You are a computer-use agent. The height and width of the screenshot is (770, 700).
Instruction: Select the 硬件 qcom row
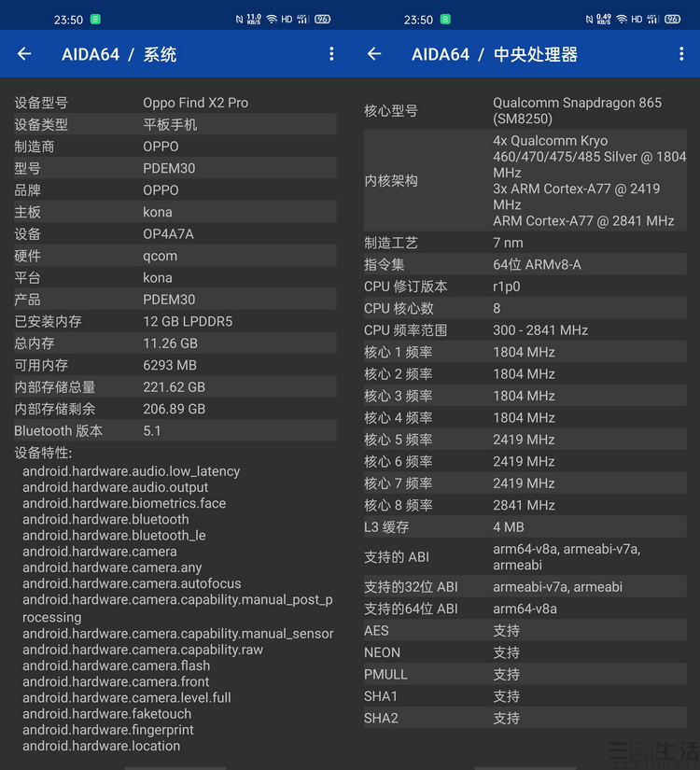(x=175, y=256)
